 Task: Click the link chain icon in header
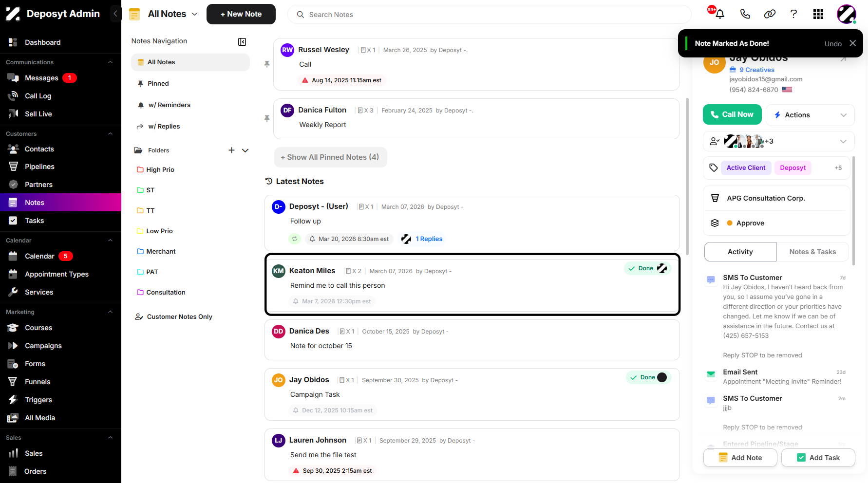click(770, 14)
